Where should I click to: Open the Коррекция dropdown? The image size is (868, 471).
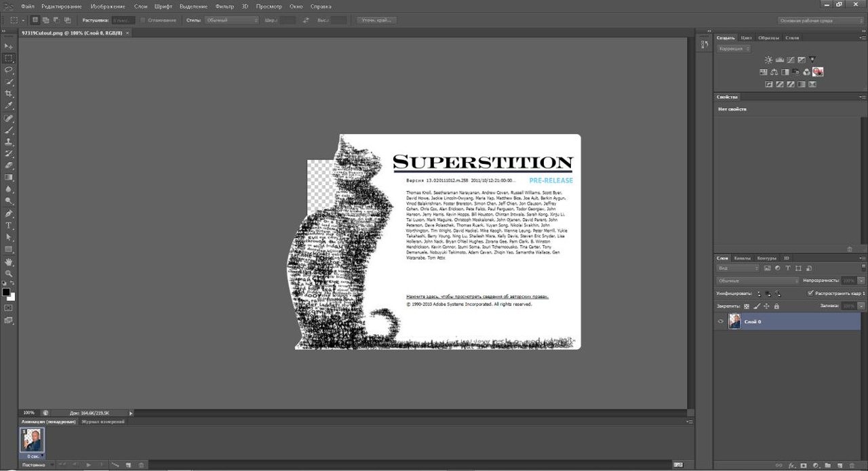tap(734, 49)
